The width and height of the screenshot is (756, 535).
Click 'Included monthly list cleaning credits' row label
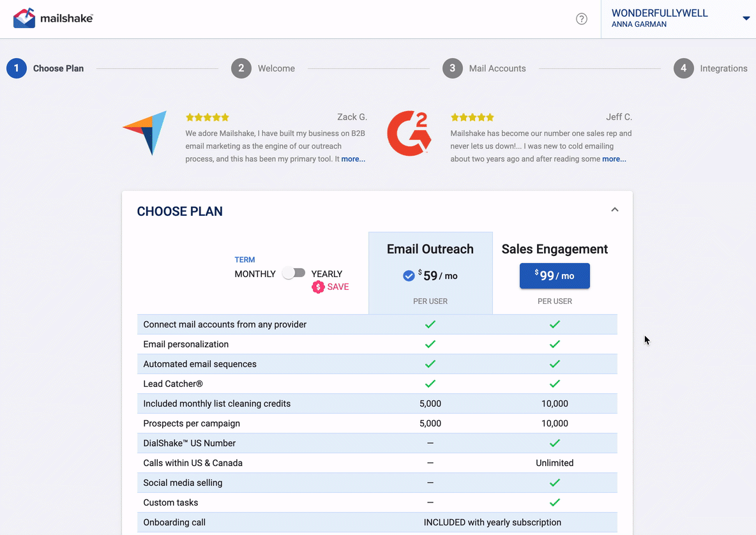click(x=217, y=403)
